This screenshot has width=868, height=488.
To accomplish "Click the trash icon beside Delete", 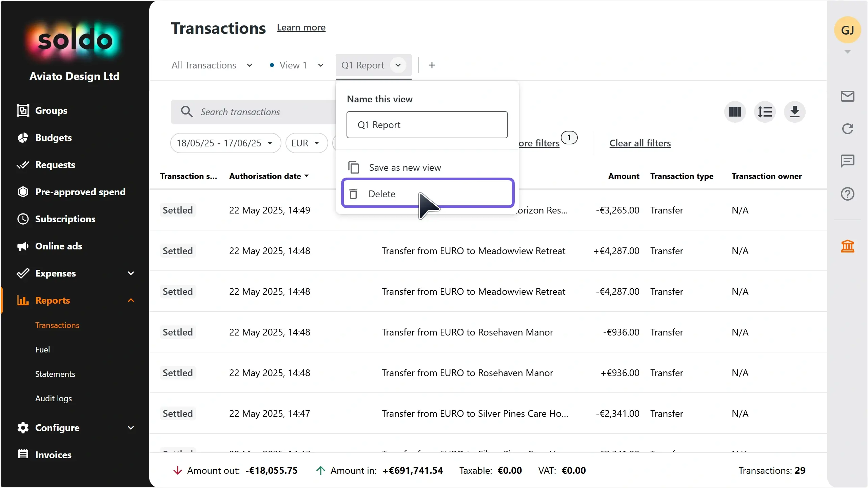I will (x=353, y=194).
